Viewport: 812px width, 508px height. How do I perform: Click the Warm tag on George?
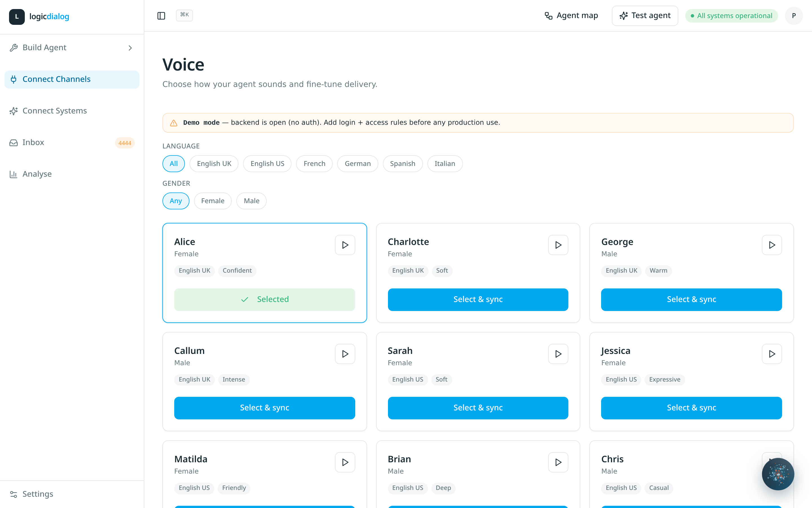tap(658, 271)
